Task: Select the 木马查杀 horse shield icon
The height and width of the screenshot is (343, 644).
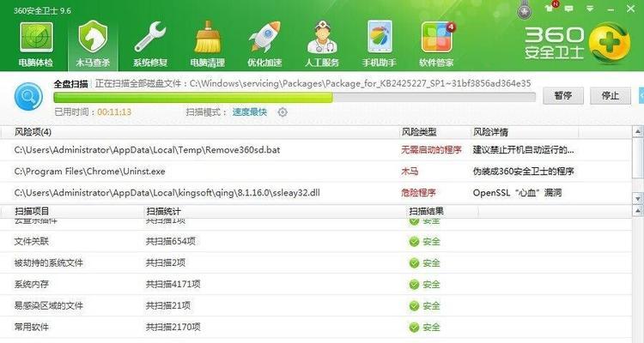Action: (93, 38)
